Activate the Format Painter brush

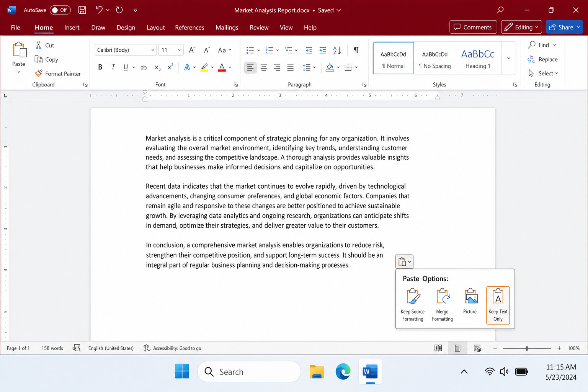click(x=38, y=73)
